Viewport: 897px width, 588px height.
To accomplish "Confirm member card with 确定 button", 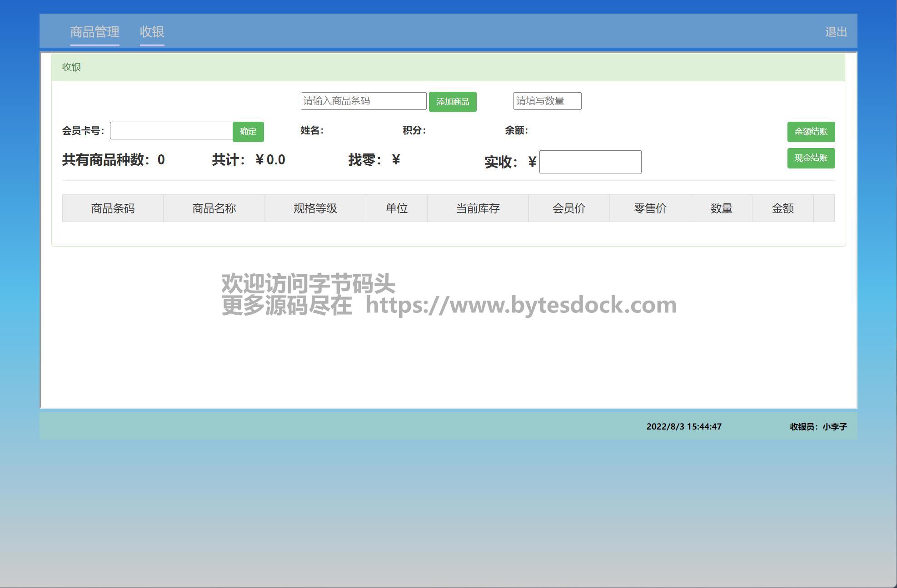I will click(248, 132).
